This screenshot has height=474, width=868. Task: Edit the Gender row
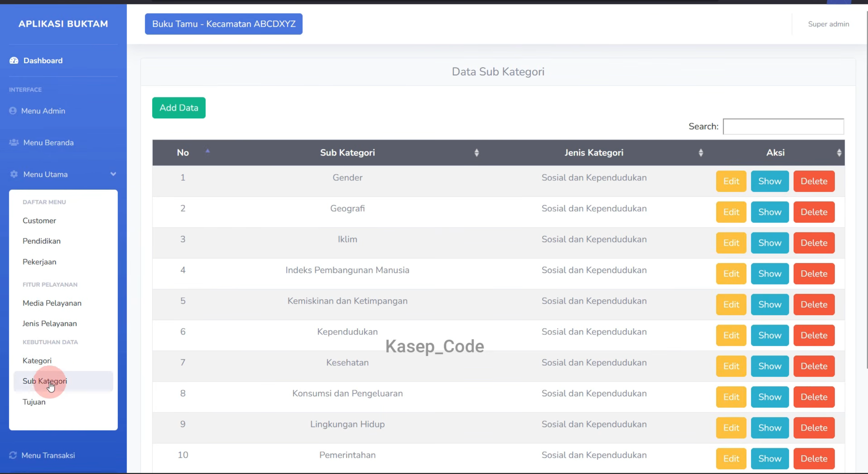click(731, 181)
